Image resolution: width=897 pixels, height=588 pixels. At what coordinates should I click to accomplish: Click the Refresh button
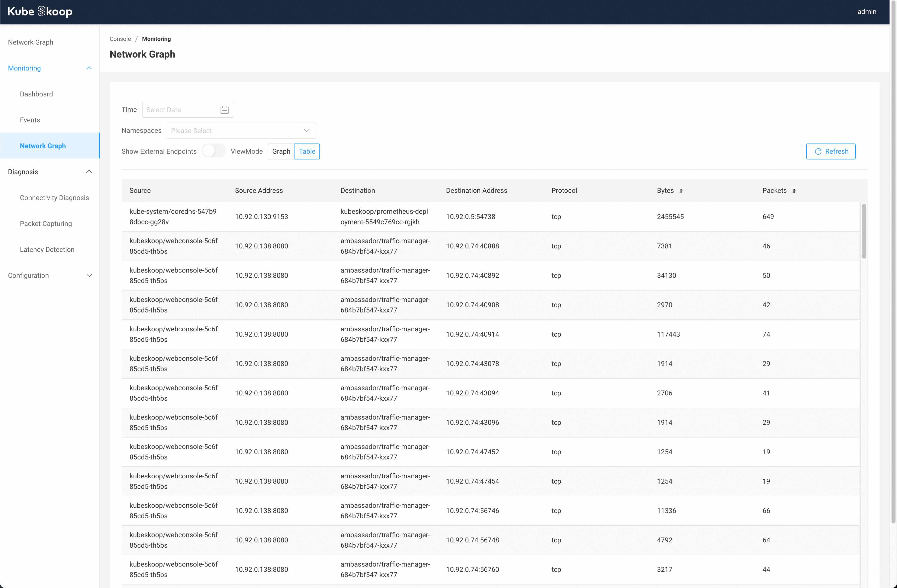pos(830,151)
